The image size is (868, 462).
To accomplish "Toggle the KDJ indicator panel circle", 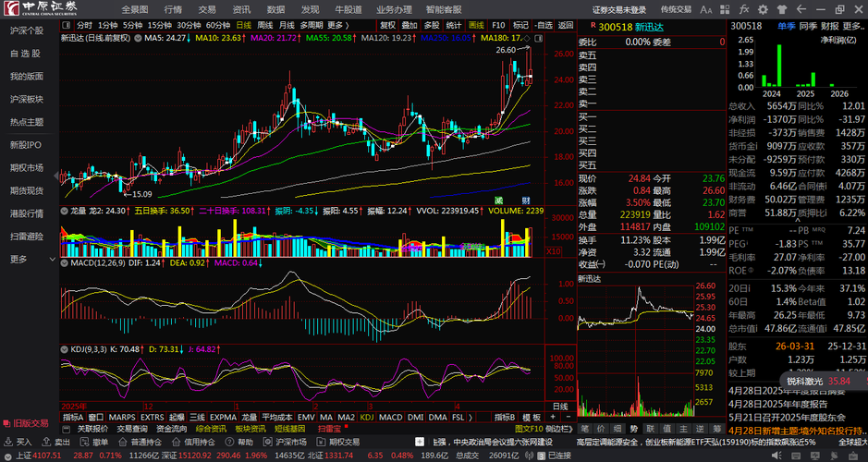I will pyautogui.click(x=65, y=349).
